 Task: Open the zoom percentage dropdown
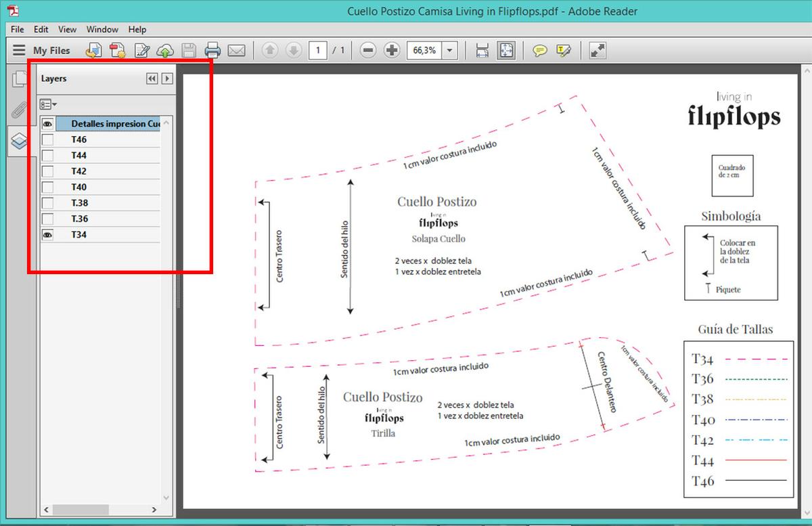[450, 50]
